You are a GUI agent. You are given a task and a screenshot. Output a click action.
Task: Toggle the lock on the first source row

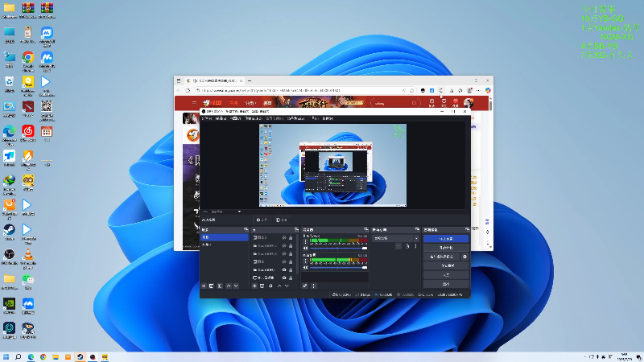tap(291, 238)
